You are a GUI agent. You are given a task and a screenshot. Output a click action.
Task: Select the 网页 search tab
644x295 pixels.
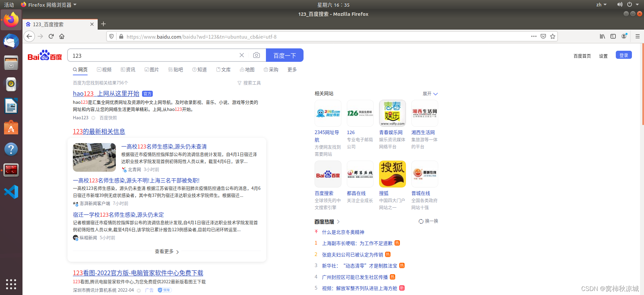80,70
